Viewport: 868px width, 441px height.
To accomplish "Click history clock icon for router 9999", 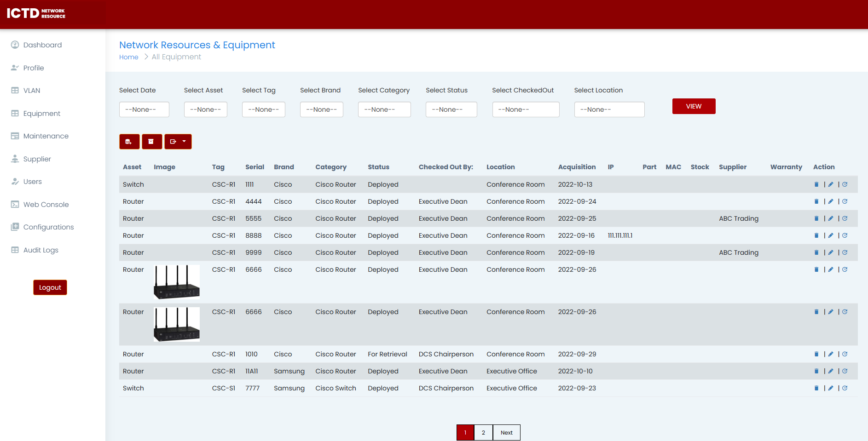I will [845, 252].
